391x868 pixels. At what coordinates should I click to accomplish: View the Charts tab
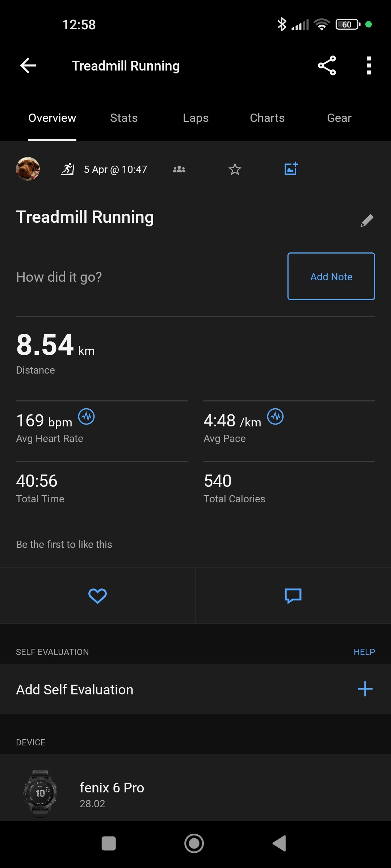pos(267,118)
